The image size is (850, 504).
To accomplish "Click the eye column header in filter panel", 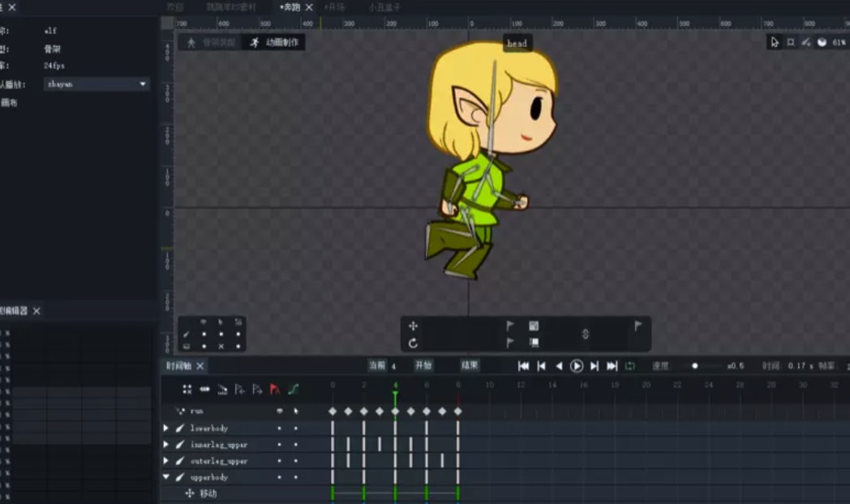I will pyautogui.click(x=204, y=322).
